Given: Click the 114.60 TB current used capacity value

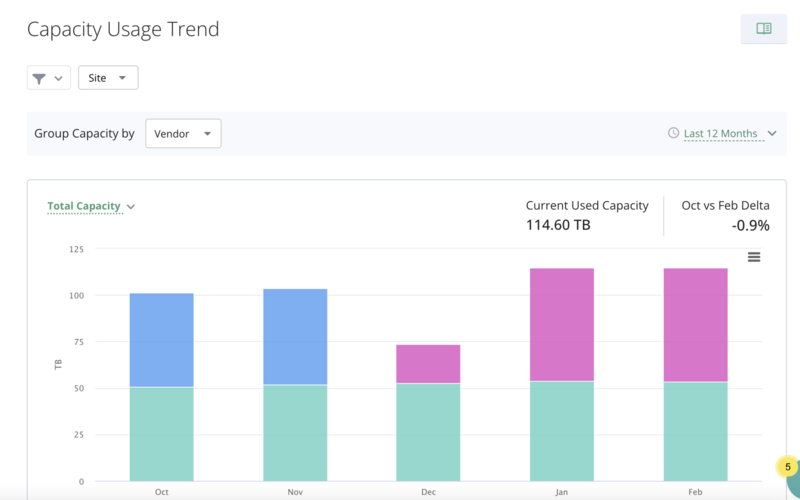Looking at the screenshot, I should tap(558, 224).
